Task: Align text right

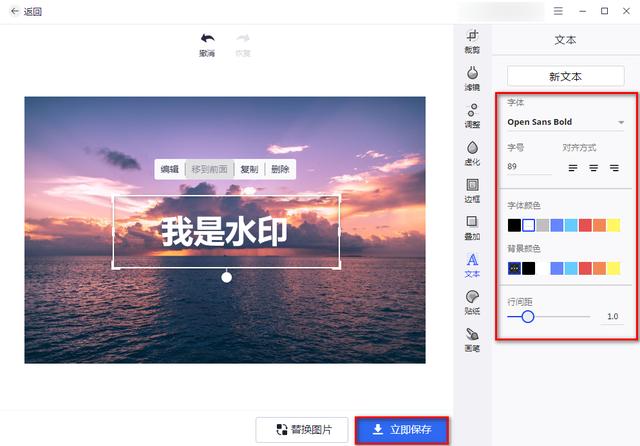Action: click(614, 168)
